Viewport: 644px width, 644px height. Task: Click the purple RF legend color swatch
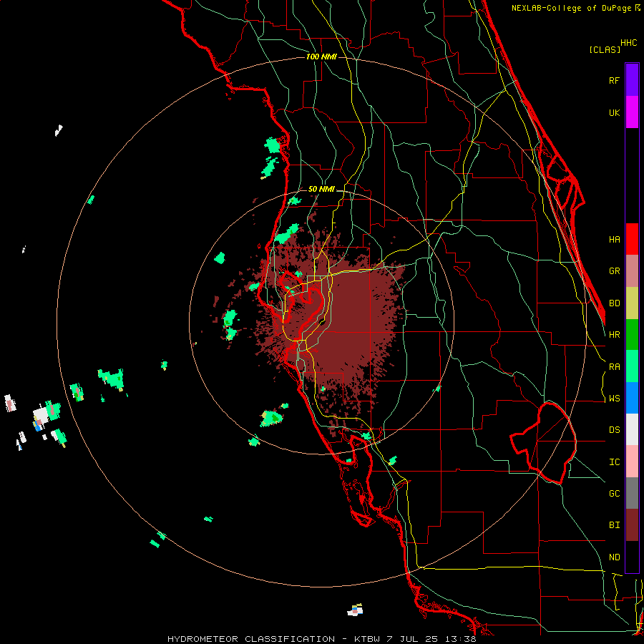tap(632, 79)
